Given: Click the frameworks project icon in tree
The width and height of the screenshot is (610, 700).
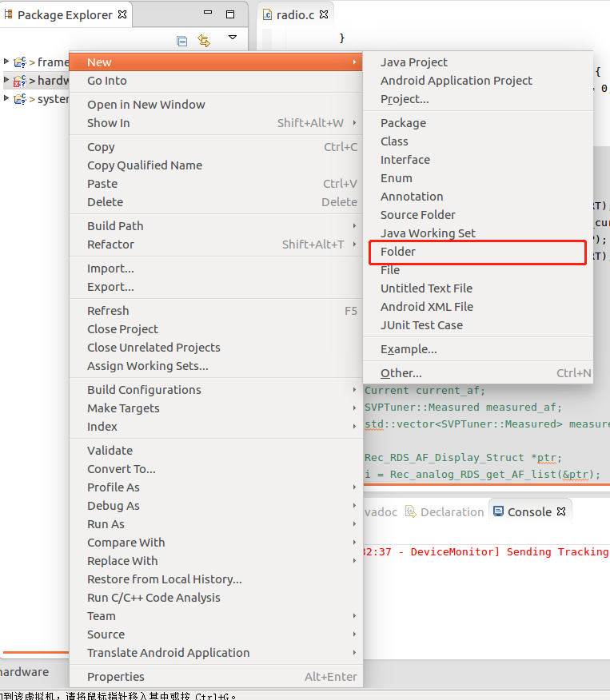Looking at the screenshot, I should click(x=20, y=62).
